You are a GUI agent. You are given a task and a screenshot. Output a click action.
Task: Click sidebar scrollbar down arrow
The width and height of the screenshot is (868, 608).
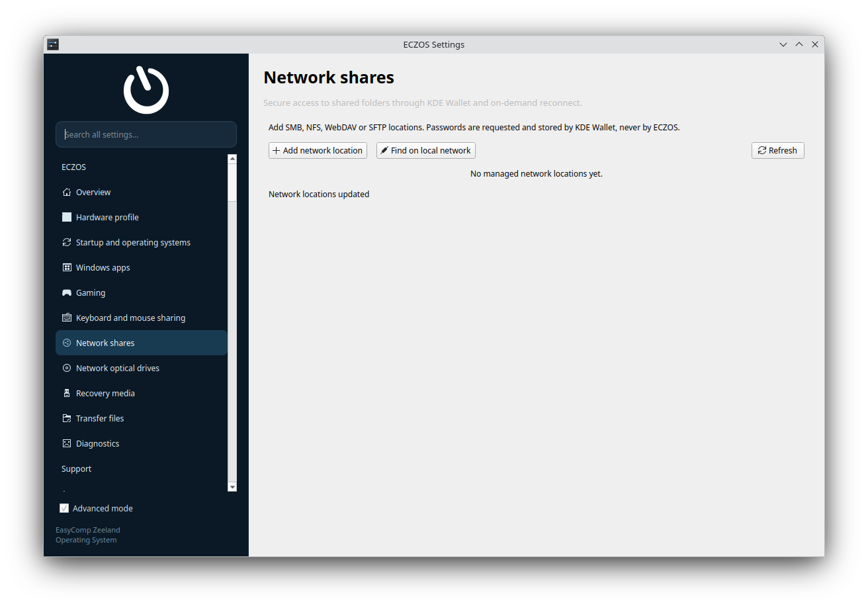click(232, 487)
